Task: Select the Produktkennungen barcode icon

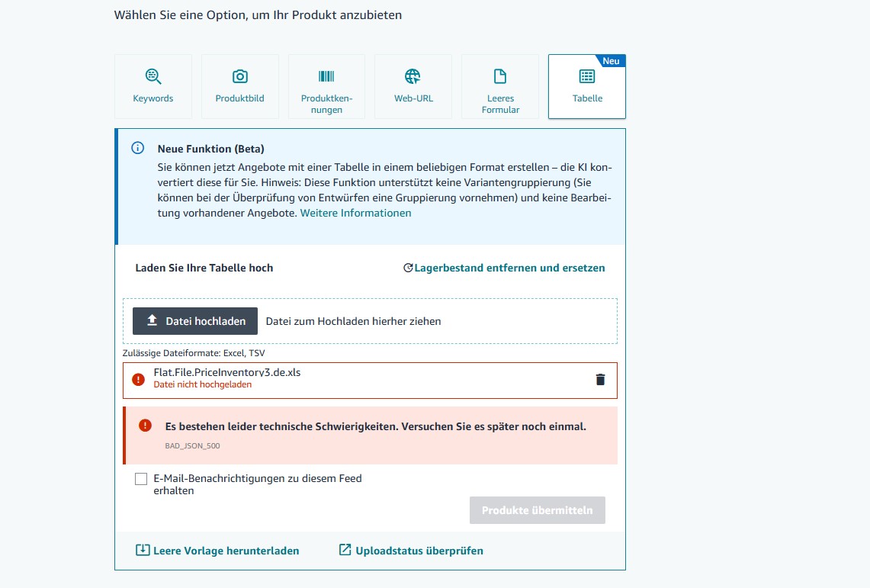Action: click(x=326, y=76)
